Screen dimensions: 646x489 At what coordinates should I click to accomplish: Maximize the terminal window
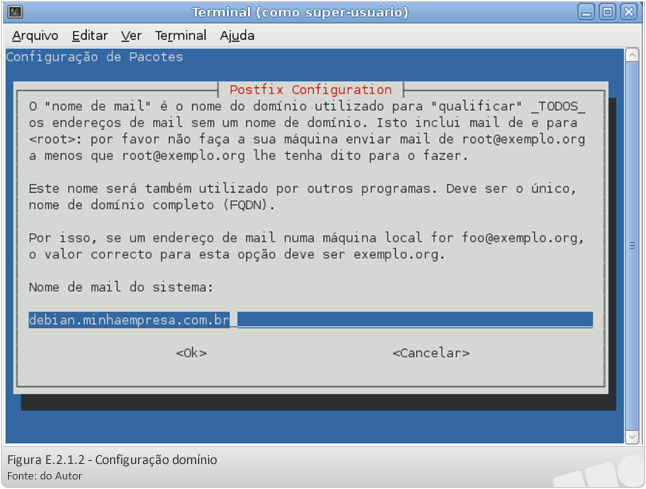607,12
